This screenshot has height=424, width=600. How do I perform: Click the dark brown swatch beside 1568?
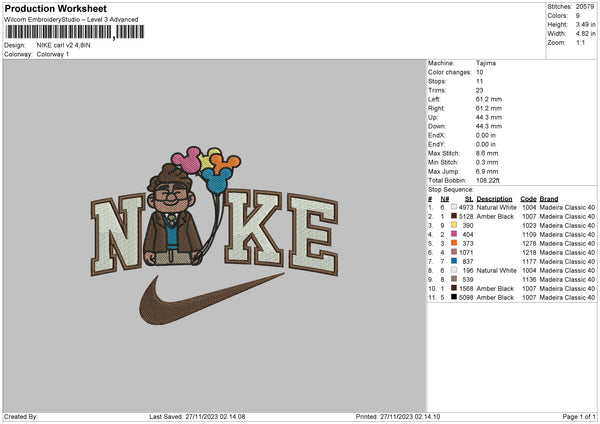454,288
